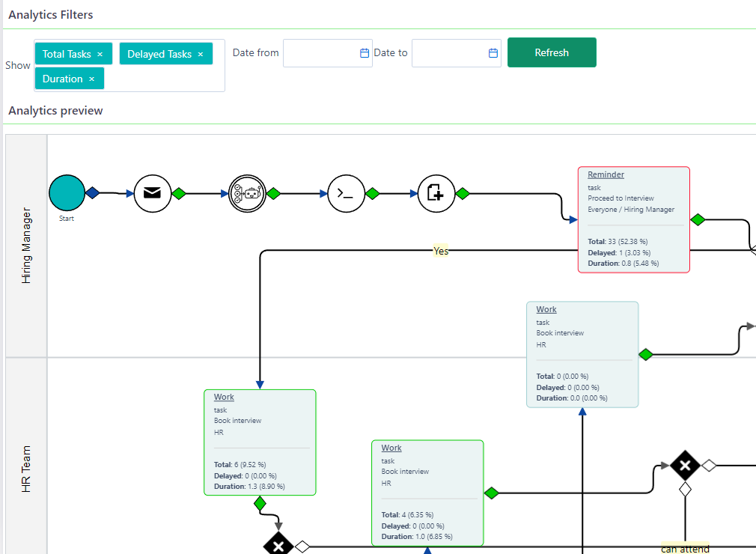The height and width of the screenshot is (554, 756).
Task: Click the green diamond after the envelope task
Action: (x=178, y=193)
